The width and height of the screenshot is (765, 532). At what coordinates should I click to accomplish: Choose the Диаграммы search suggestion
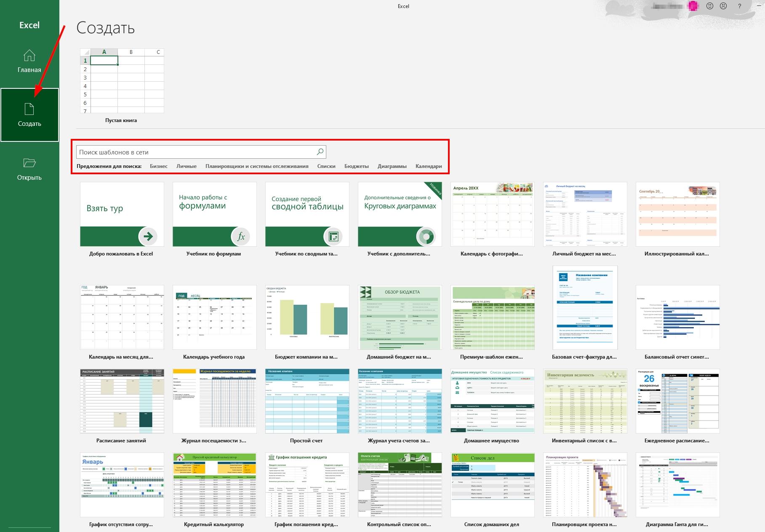point(392,166)
